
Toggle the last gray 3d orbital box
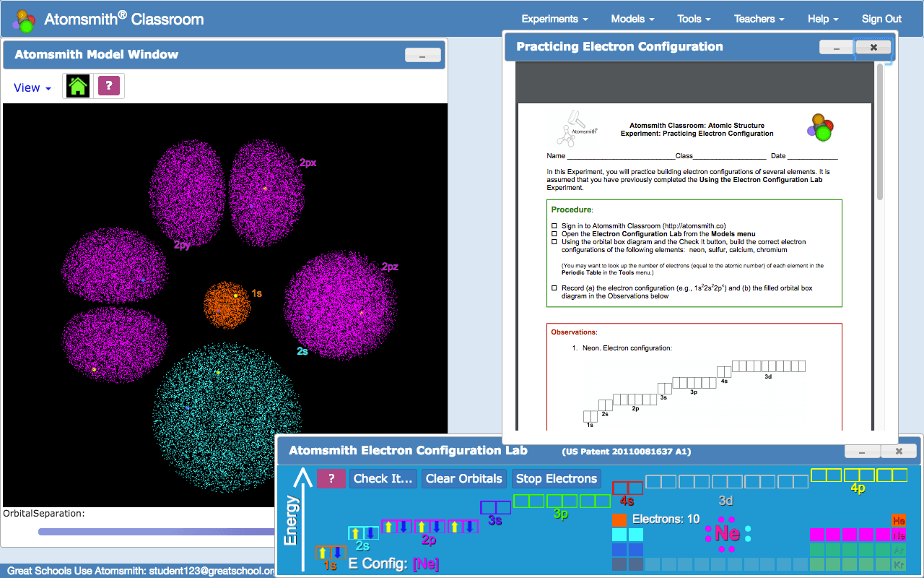click(793, 481)
